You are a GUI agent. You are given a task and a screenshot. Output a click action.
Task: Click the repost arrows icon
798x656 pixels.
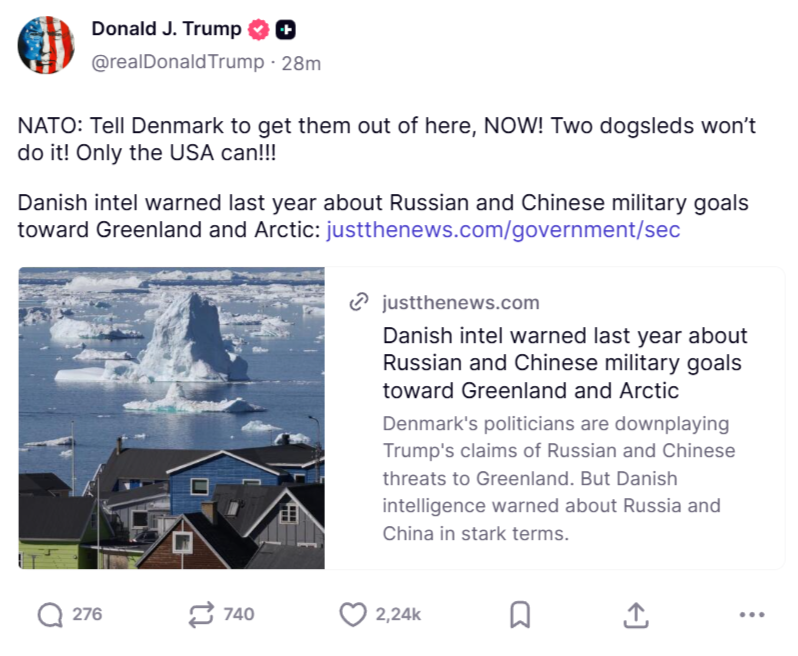(201, 614)
